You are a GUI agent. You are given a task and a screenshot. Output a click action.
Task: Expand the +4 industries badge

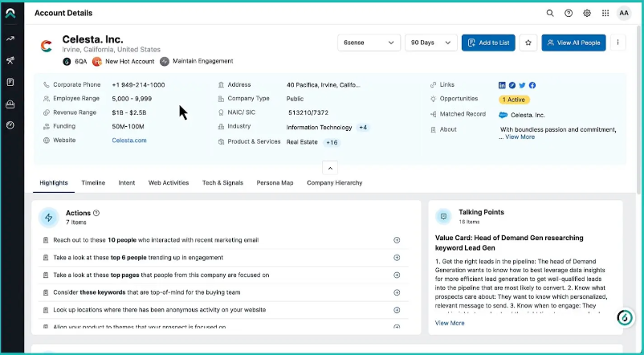363,128
